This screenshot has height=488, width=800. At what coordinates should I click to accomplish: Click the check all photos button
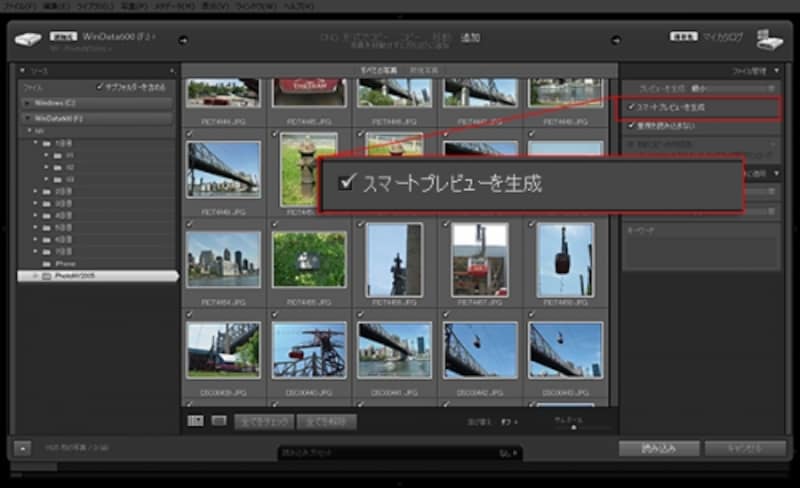264,422
